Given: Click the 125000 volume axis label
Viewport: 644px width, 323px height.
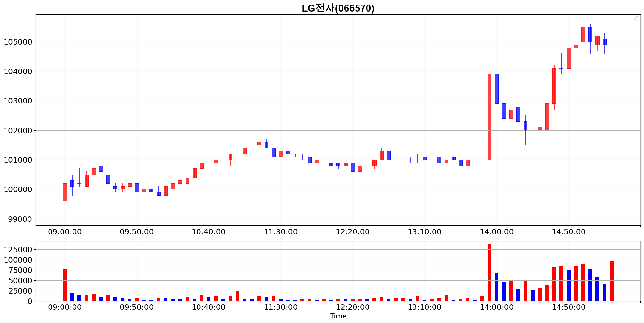Looking at the screenshot, I should click(x=18, y=250).
